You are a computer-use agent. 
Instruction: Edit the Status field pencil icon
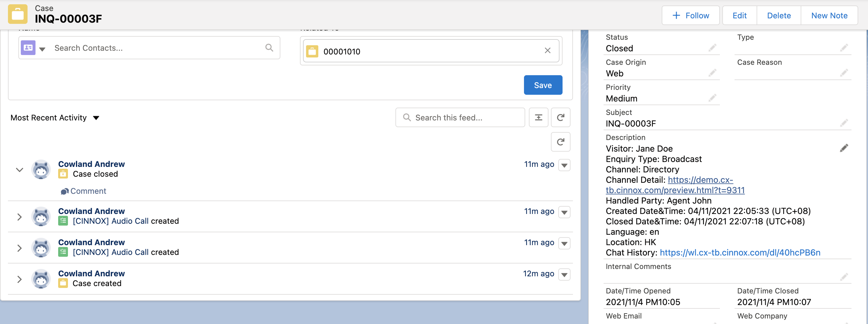(x=712, y=48)
